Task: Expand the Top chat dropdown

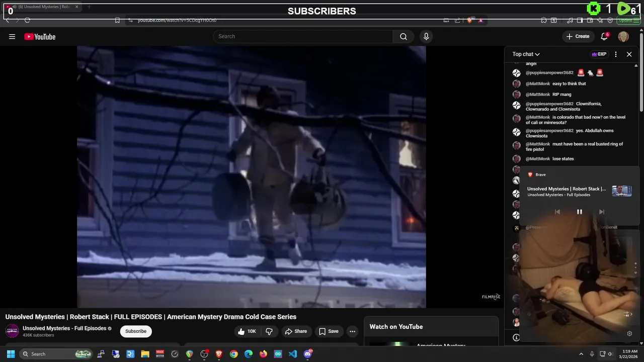Action: pyautogui.click(x=526, y=54)
